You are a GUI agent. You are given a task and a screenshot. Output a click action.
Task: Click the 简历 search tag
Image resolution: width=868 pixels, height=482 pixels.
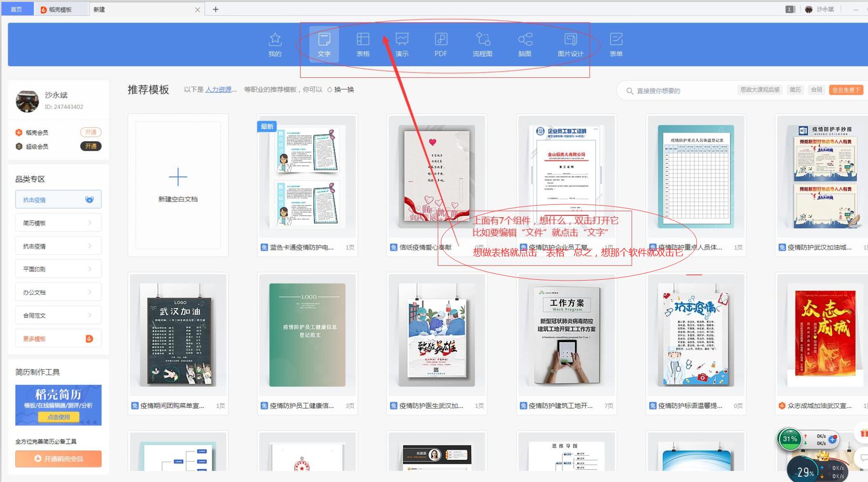(795, 90)
